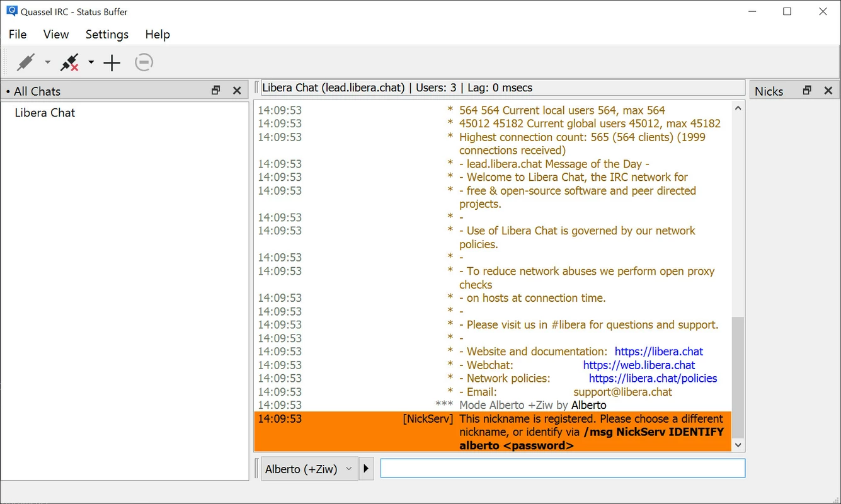The width and height of the screenshot is (841, 504).
Task: Open the Connect icon dropdown arrow
Action: (x=47, y=62)
